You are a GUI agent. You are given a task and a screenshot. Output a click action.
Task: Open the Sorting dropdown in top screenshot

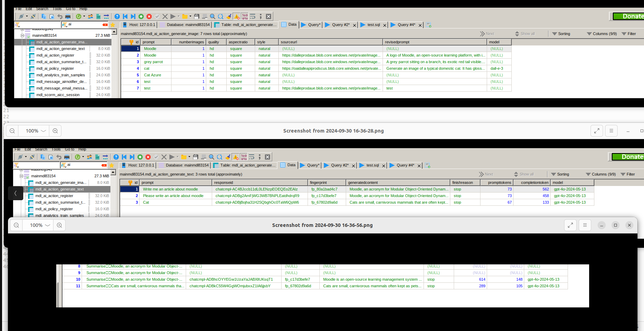click(561, 34)
